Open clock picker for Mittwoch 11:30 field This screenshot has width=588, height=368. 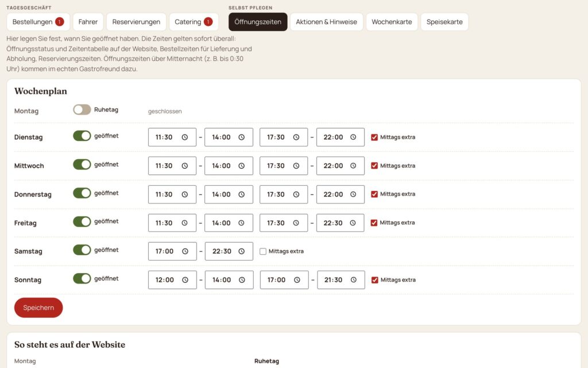184,166
